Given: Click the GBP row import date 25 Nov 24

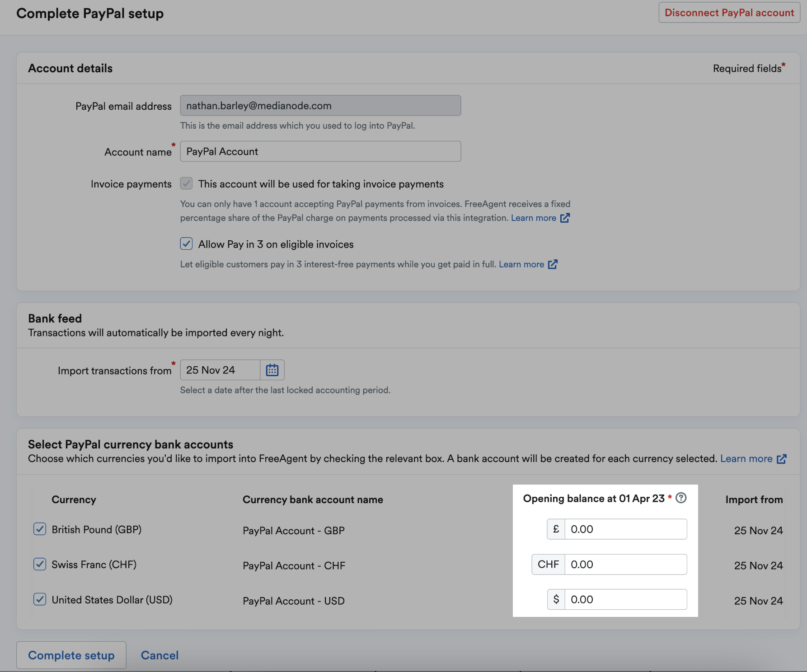Looking at the screenshot, I should click(758, 531).
